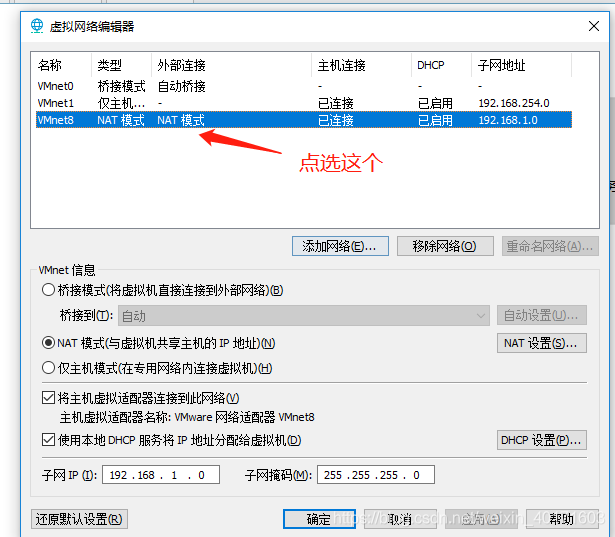
Task: Click 已连接 host cell in VMnet8 row
Action: [336, 120]
